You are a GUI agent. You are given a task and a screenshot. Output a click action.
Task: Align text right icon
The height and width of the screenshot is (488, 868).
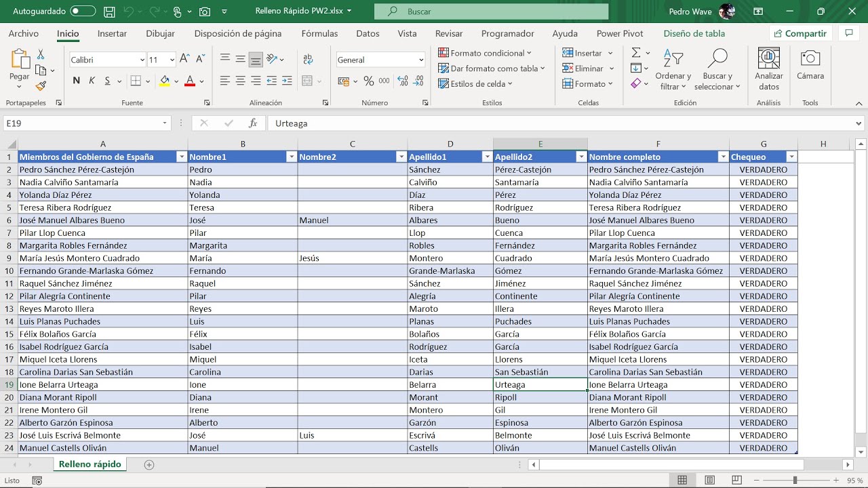pos(256,81)
